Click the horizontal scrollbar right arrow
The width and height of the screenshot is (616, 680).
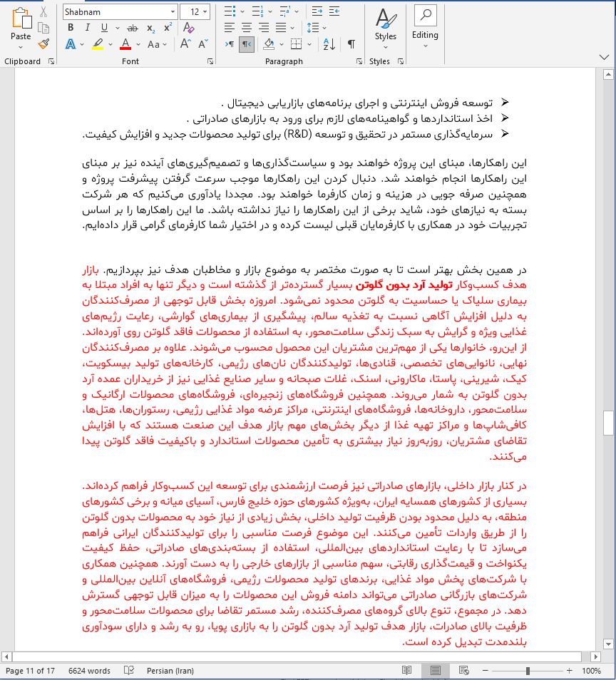[595, 656]
